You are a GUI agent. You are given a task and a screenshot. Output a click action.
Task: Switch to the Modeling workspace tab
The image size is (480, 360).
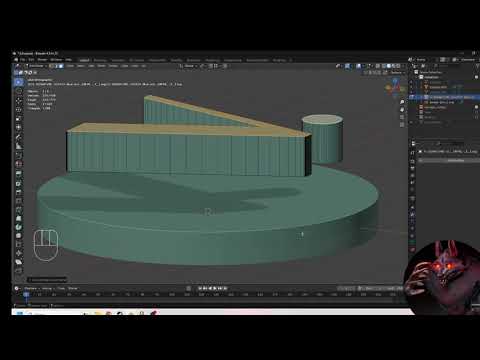100,60
